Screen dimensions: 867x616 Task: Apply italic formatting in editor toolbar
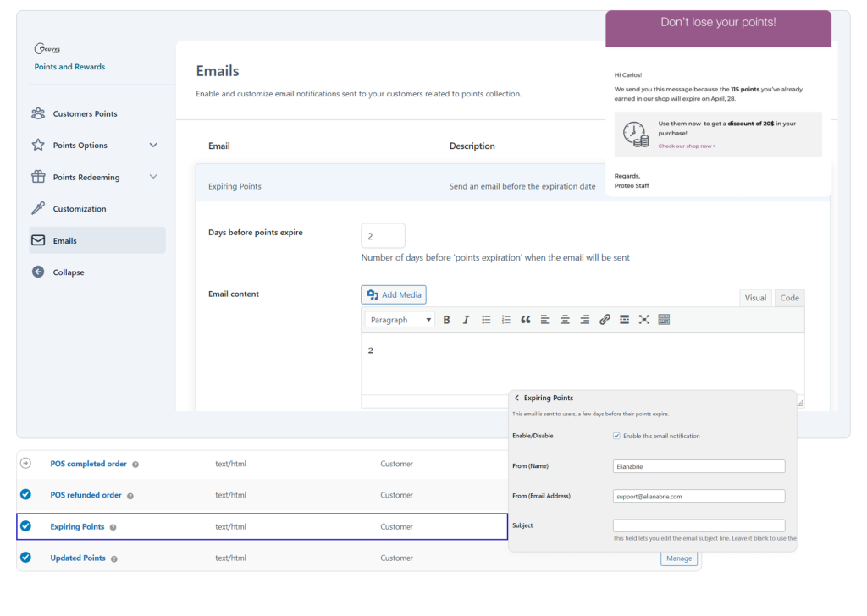coord(466,320)
